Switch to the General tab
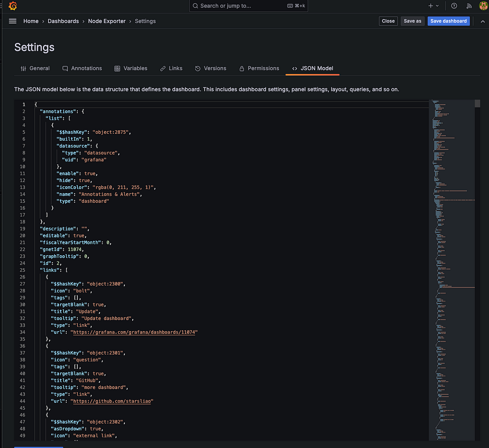The width and height of the screenshot is (489, 448). [x=35, y=68]
